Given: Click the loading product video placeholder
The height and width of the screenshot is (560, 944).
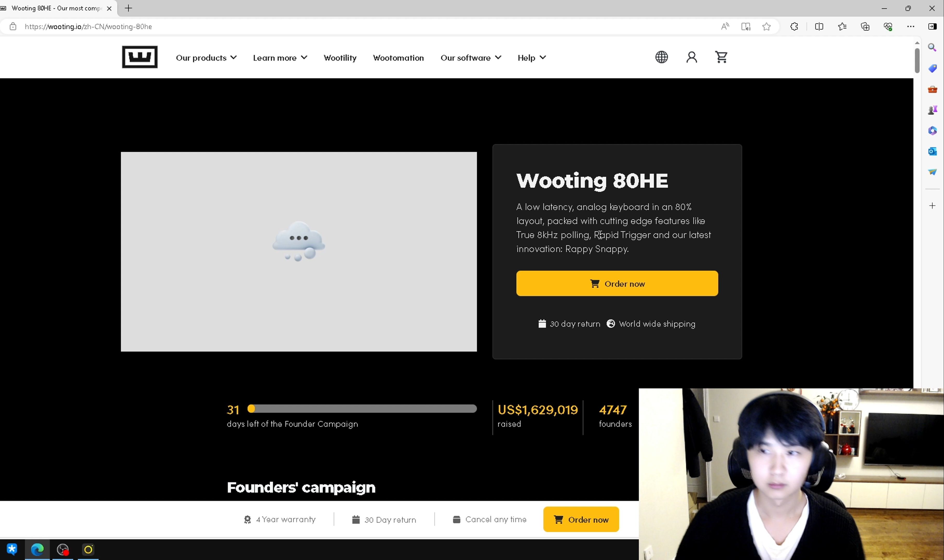Looking at the screenshot, I should (299, 252).
